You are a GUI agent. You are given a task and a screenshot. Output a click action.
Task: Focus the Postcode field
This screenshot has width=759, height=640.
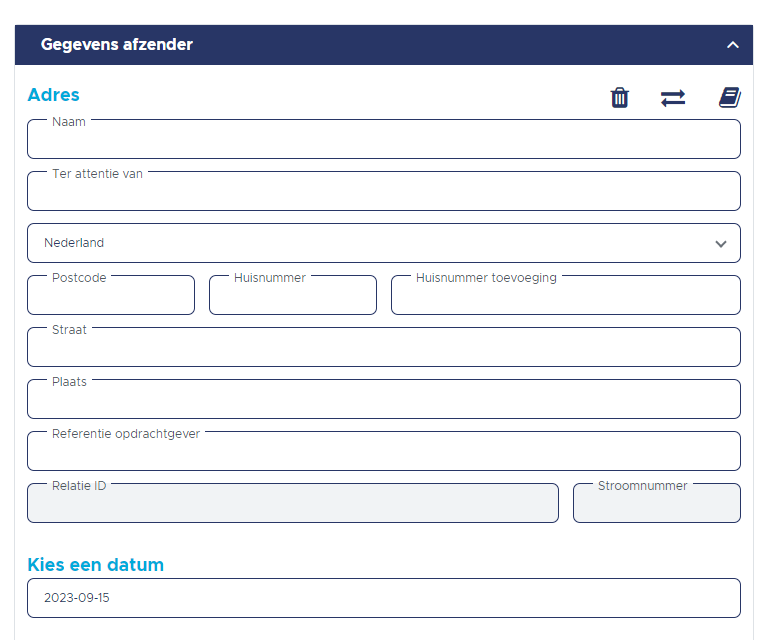point(111,295)
